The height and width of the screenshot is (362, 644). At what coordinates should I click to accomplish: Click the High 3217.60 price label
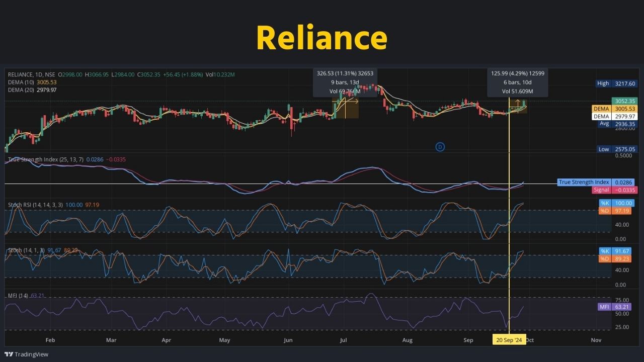[x=616, y=83]
